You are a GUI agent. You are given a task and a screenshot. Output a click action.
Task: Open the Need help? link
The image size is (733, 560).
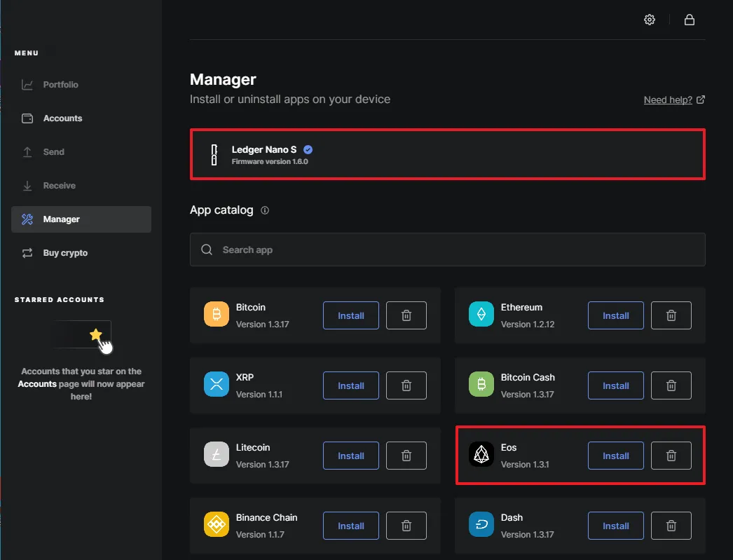coord(674,100)
